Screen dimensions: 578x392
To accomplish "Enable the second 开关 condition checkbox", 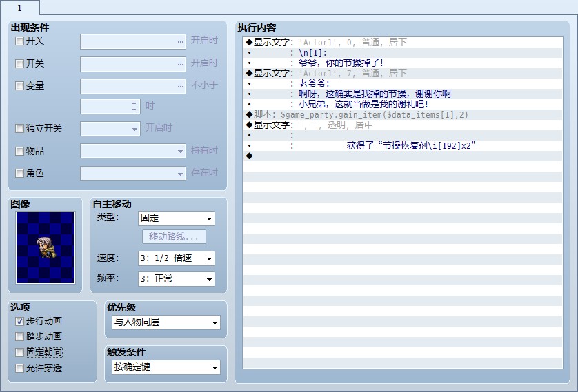I will pyautogui.click(x=19, y=63).
